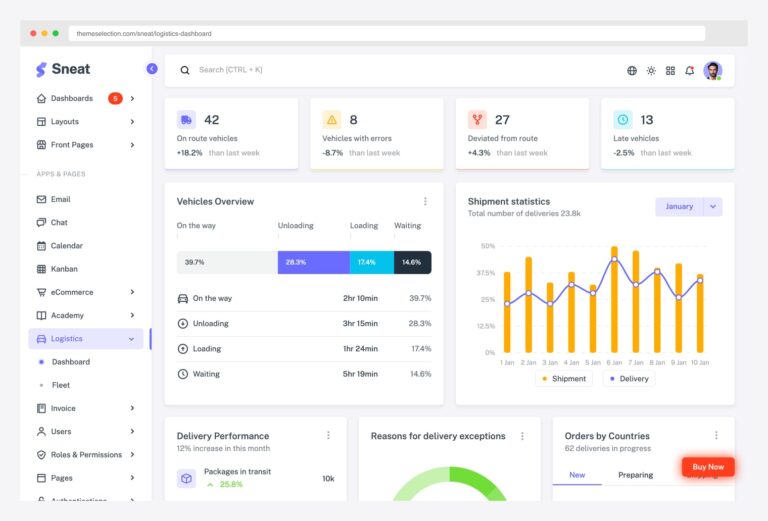Click the cyan 17.4% Loading segment
Image resolution: width=768 pixels, height=521 pixels.
[372, 262]
